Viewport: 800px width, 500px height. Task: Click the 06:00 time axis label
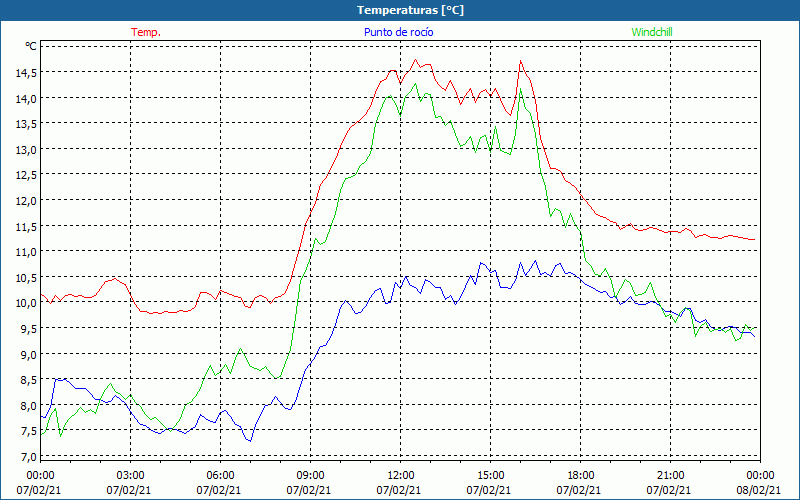tap(220, 475)
